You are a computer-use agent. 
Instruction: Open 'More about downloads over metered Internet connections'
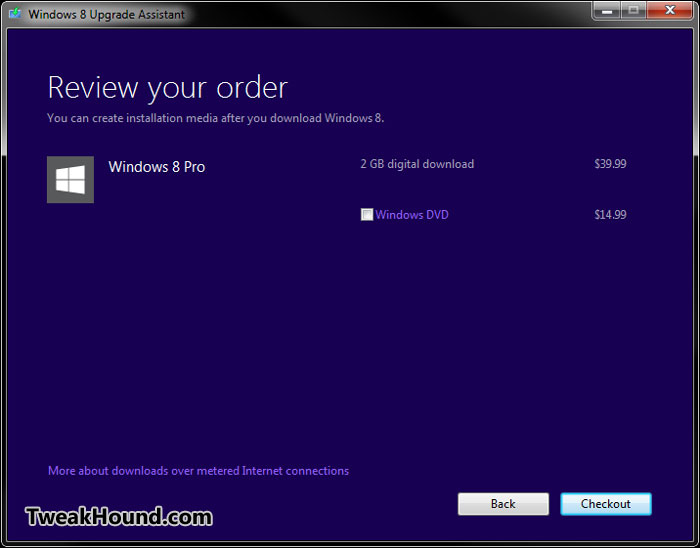point(198,471)
